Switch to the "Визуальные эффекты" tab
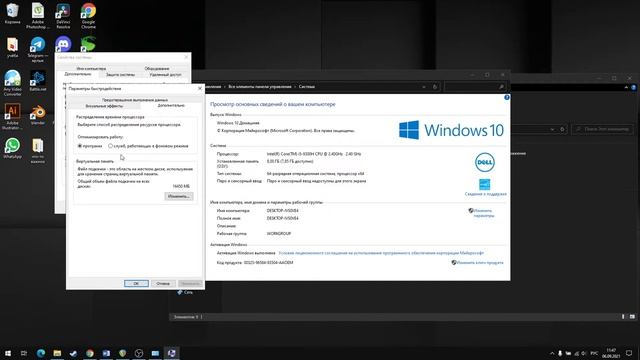This screenshot has width=640, height=360. [104, 106]
